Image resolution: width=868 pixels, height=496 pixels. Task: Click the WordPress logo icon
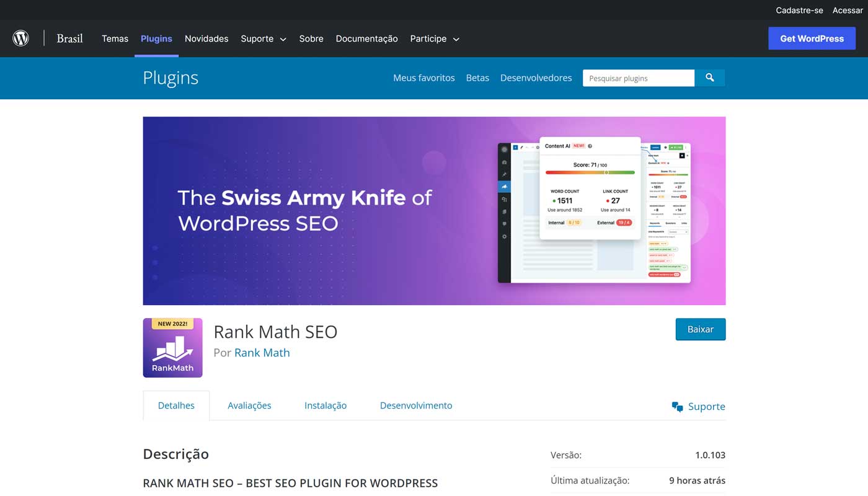(20, 38)
